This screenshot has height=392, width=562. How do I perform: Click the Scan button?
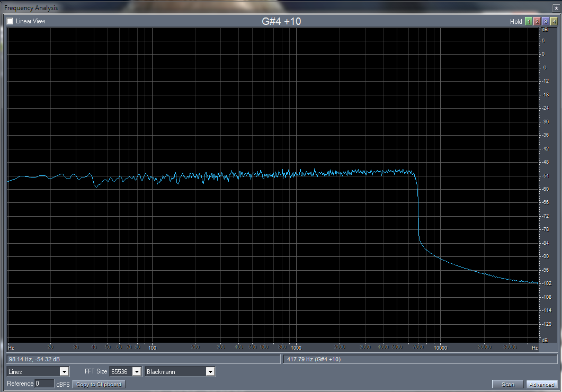(x=507, y=384)
